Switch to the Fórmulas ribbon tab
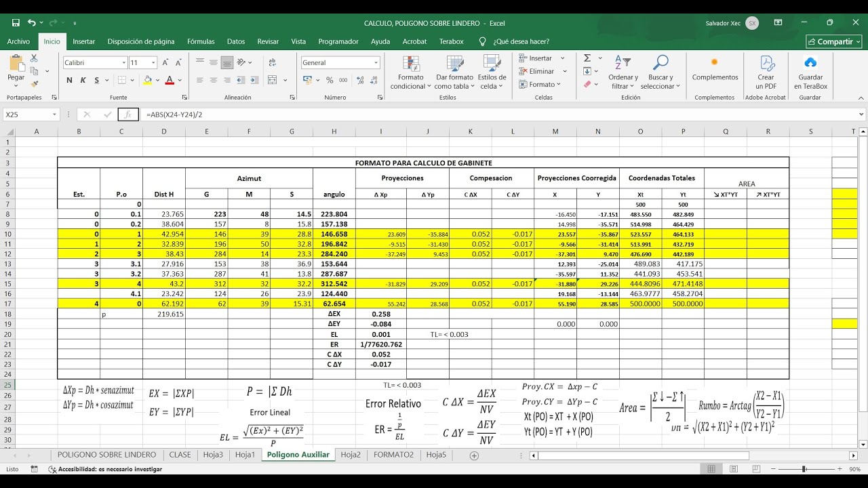The height and width of the screenshot is (488, 868). 201,41
